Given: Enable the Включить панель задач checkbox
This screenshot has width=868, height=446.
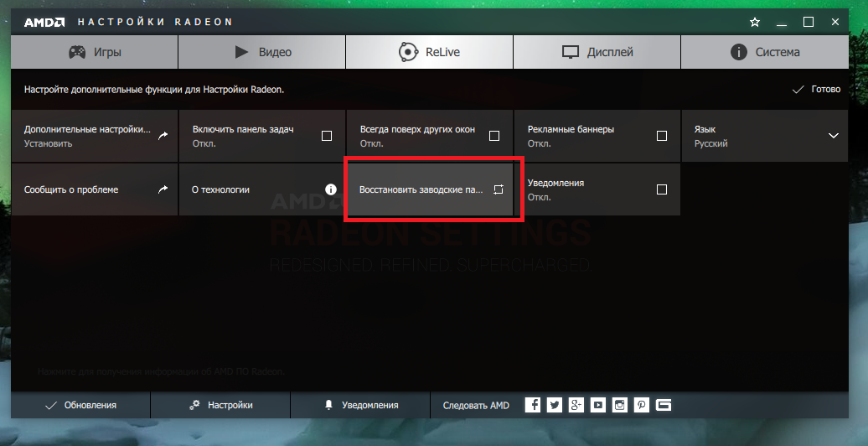Looking at the screenshot, I should [327, 136].
